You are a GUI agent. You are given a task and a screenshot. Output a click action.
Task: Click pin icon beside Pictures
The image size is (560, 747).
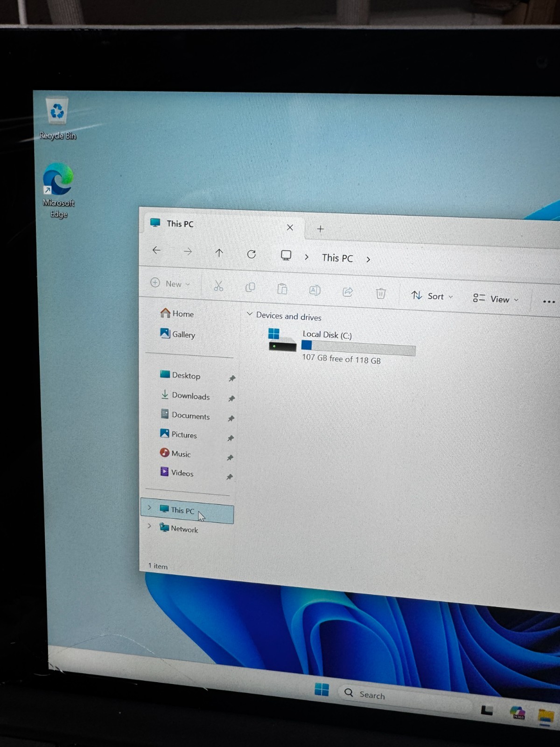(x=231, y=438)
